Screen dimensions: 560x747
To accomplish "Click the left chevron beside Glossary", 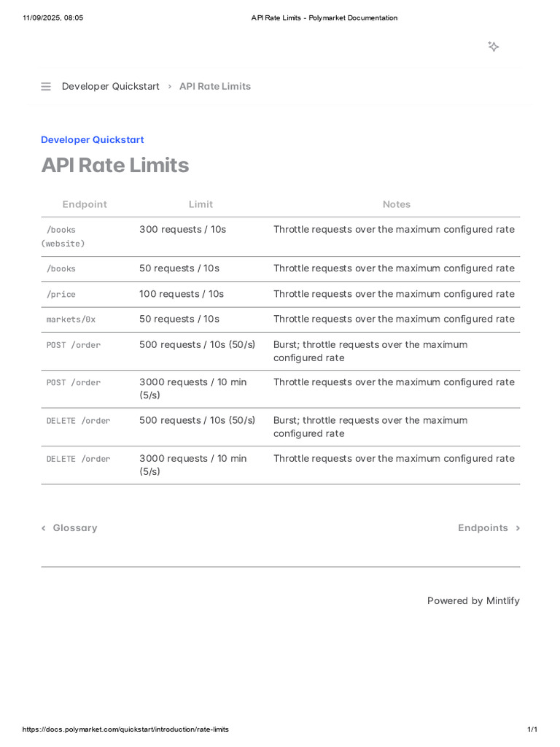I will tap(44, 528).
